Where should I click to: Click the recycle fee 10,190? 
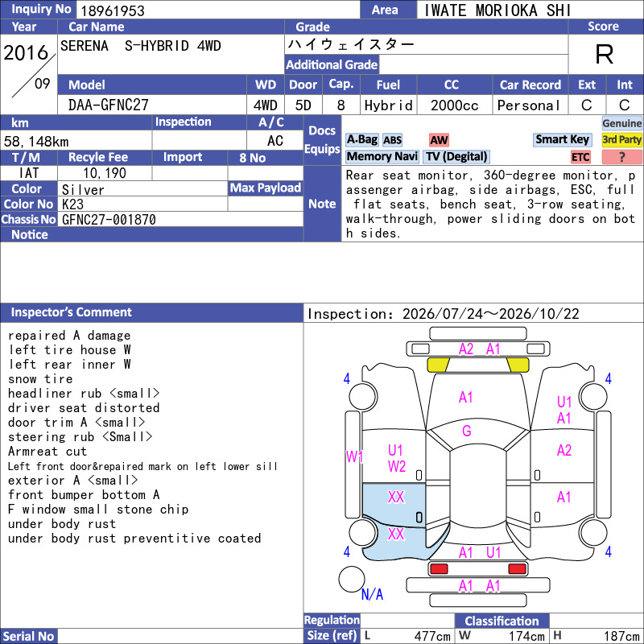(x=105, y=173)
